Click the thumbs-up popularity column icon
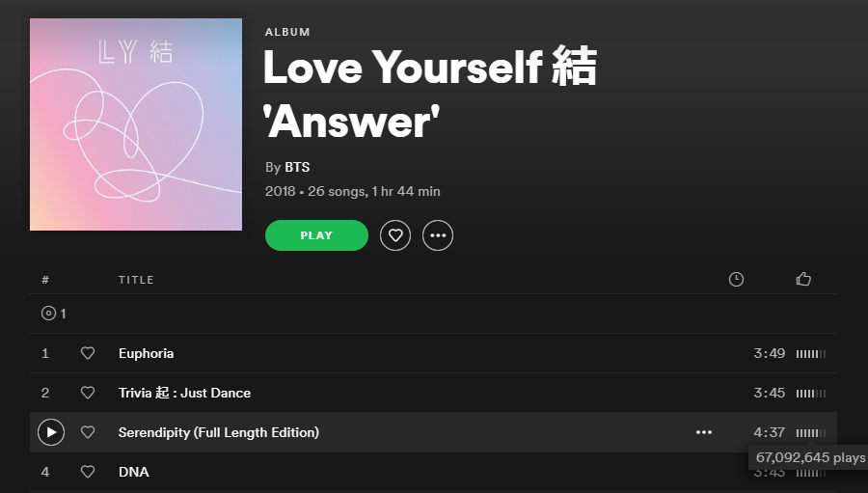The height and width of the screenshot is (493, 868). point(803,279)
